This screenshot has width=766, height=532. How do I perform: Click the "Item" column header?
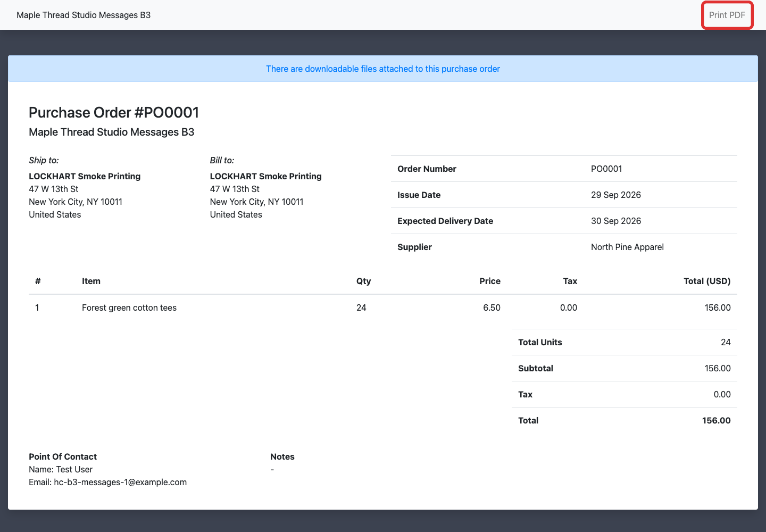tap(91, 281)
